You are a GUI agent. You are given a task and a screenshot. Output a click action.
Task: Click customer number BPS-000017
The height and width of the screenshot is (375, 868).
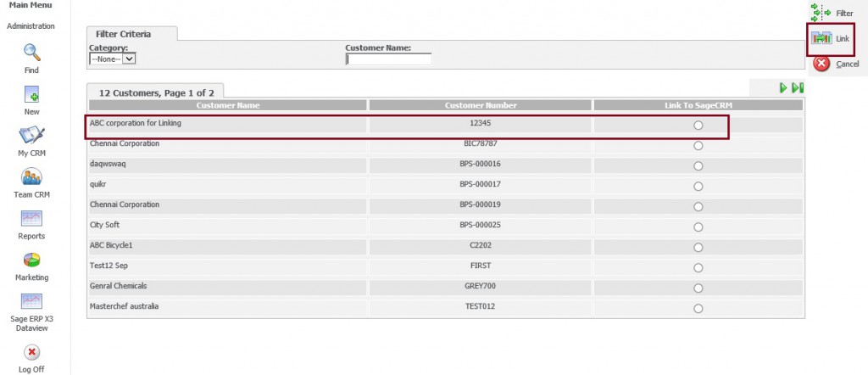pos(481,184)
